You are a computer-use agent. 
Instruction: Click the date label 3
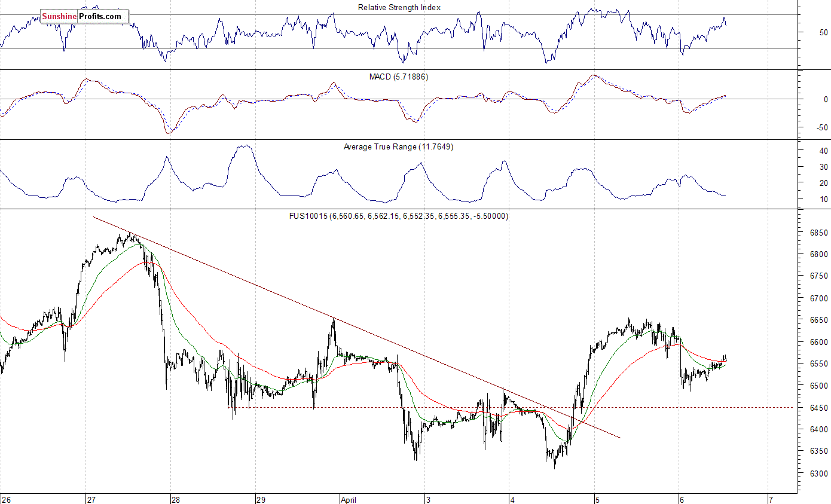tap(429, 499)
